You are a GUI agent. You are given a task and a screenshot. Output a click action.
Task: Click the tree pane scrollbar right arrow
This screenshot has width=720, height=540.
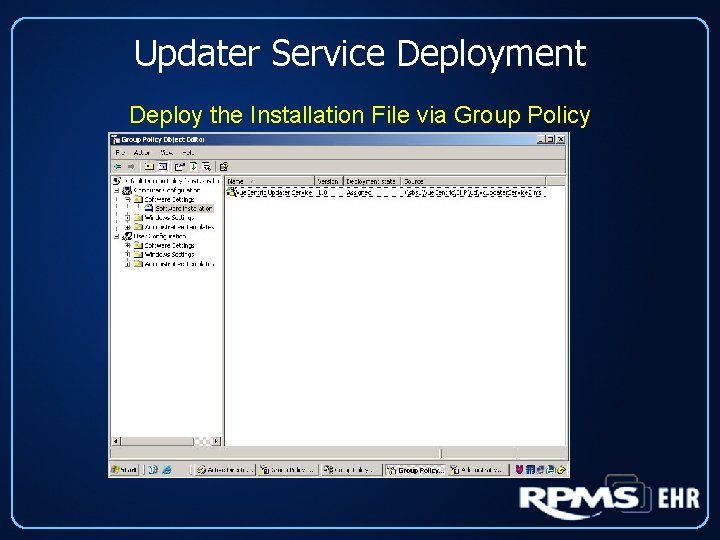coord(217,441)
